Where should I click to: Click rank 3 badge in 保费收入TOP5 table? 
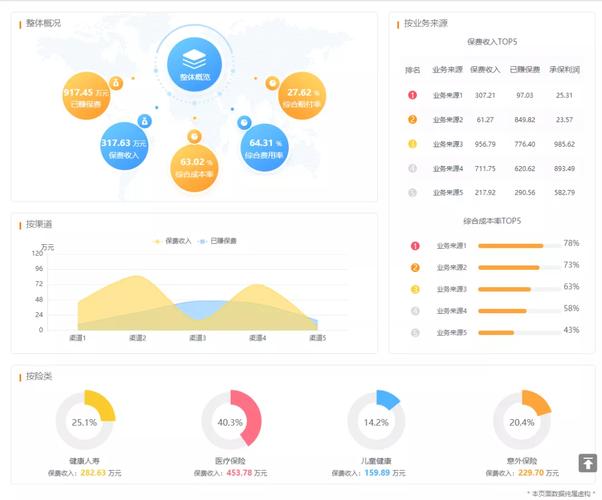click(412, 144)
